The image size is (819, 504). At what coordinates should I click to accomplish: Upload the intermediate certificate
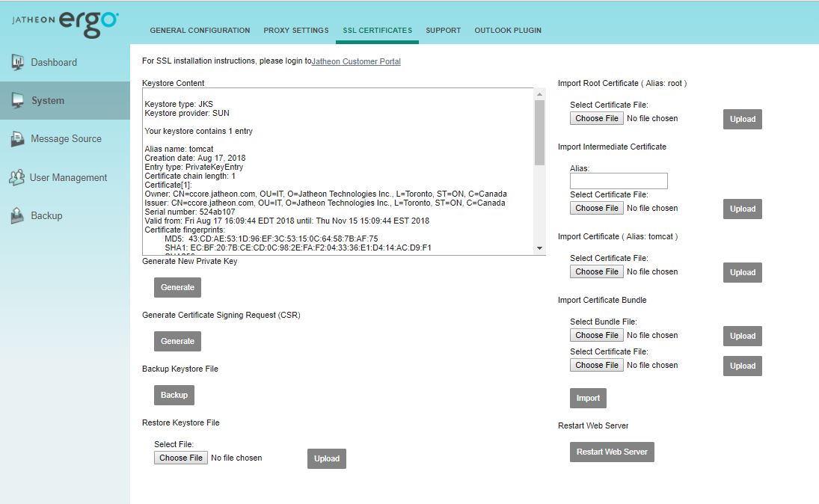click(742, 209)
